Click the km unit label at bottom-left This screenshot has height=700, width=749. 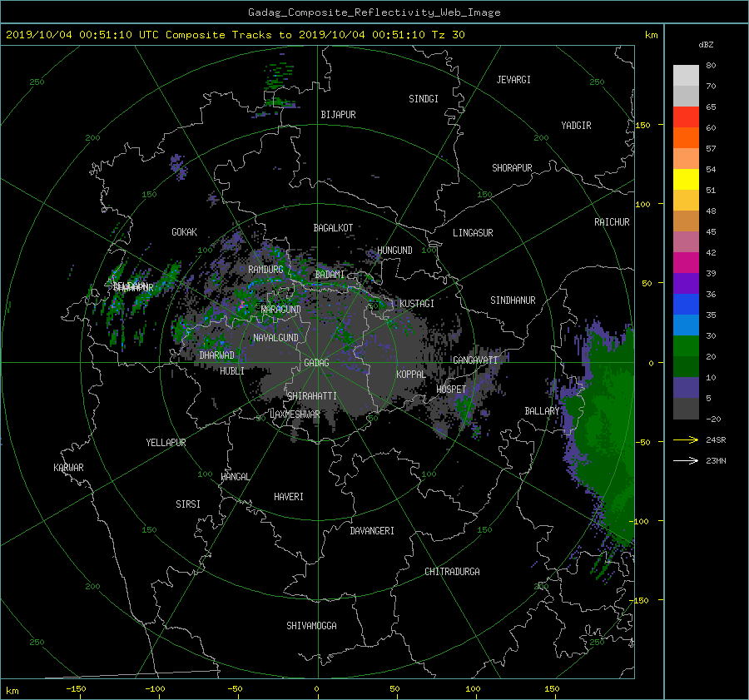(x=12, y=691)
